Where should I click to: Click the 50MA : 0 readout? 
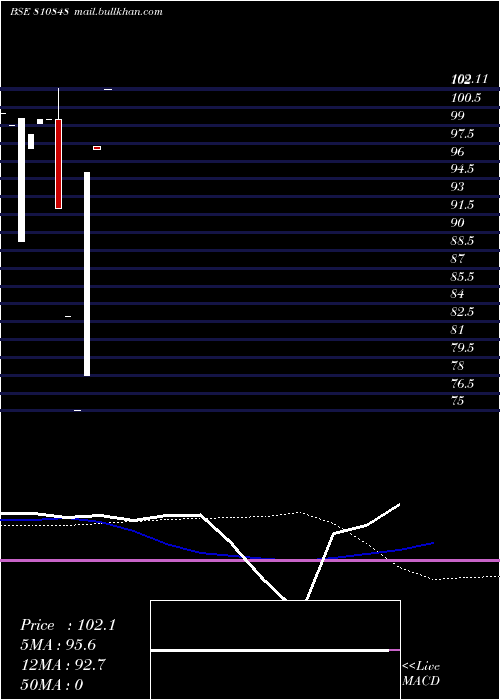click(52, 685)
